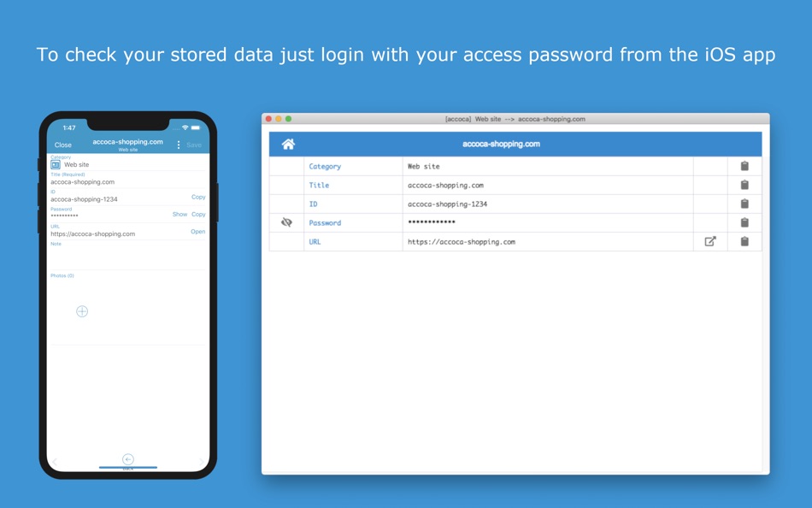Click the Category label in desktop table

[x=325, y=167]
